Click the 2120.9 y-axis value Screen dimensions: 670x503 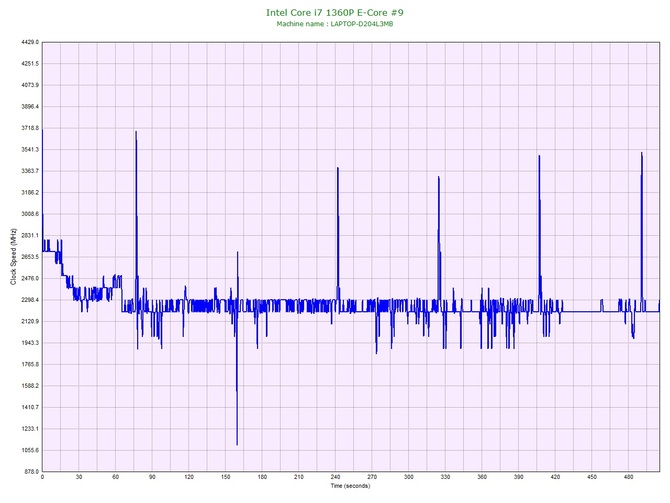coord(30,321)
